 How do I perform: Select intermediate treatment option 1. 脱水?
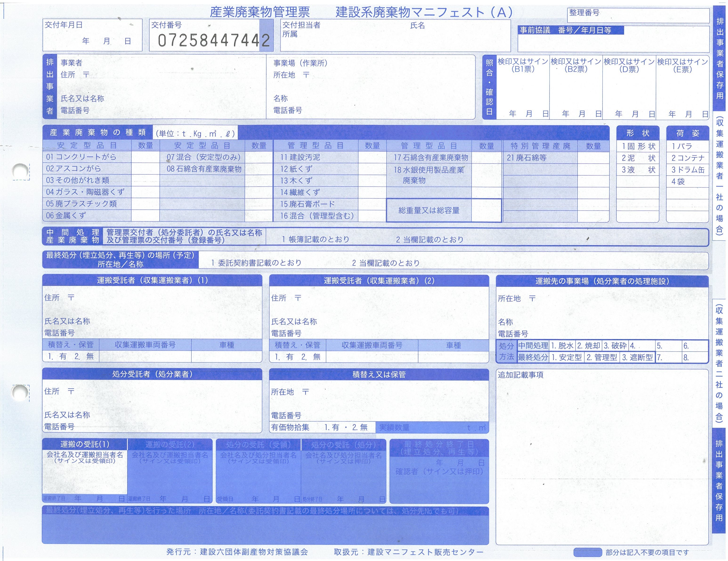pyautogui.click(x=562, y=346)
